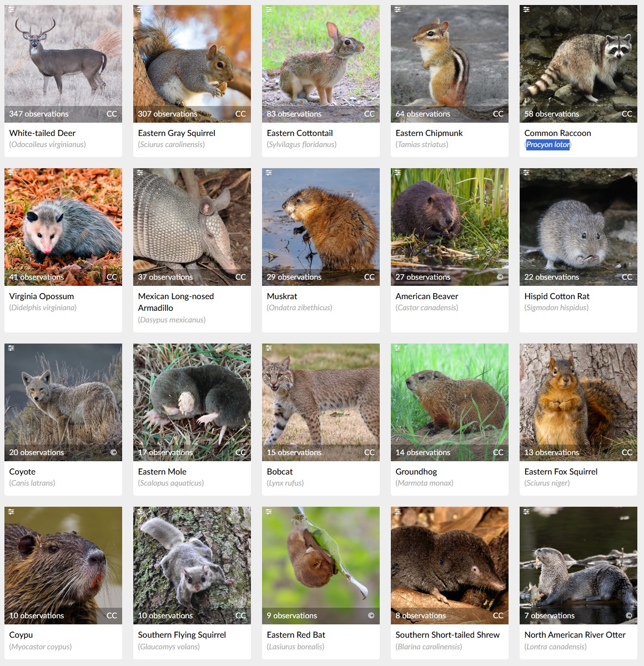
Task: Click the Virginia Opossum title link
Action: [42, 296]
